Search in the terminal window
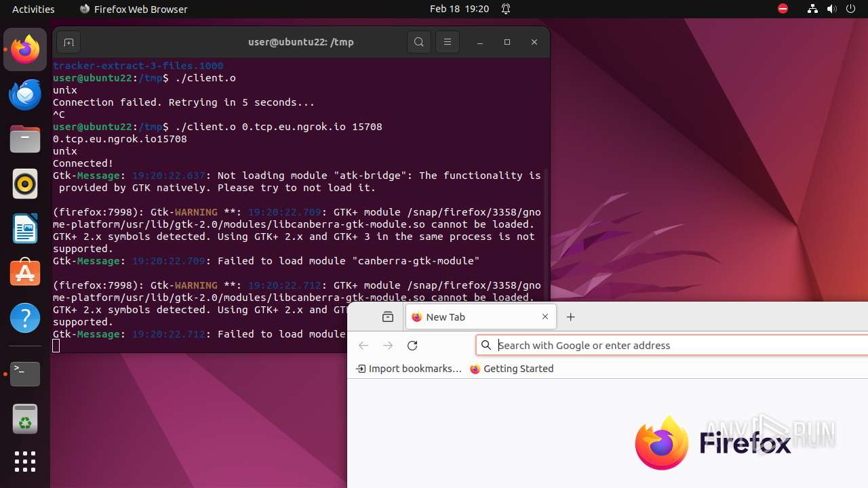The height and width of the screenshot is (488, 868). (419, 42)
